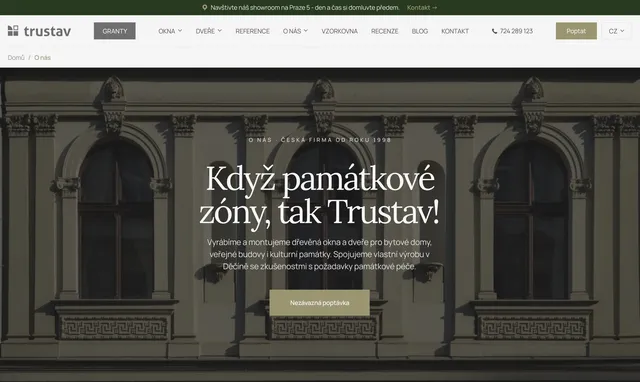The height and width of the screenshot is (382, 640).
Task: Go to Domů breadcrumb link
Action: [16, 58]
